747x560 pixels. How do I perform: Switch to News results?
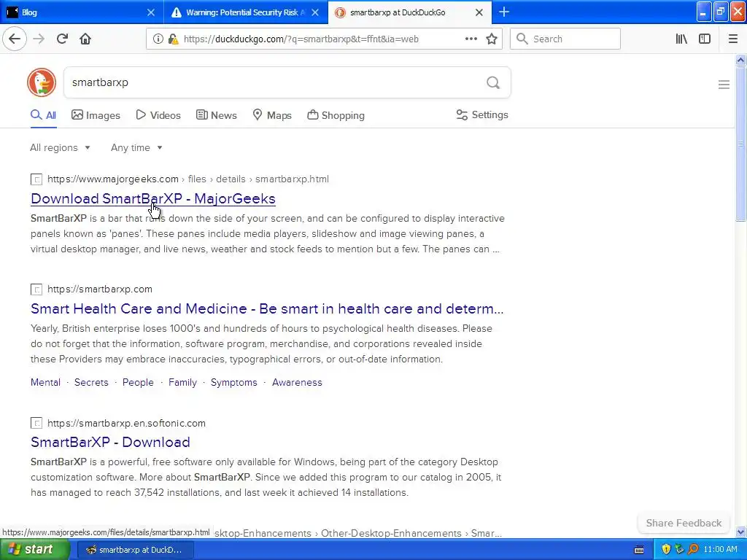click(x=216, y=115)
